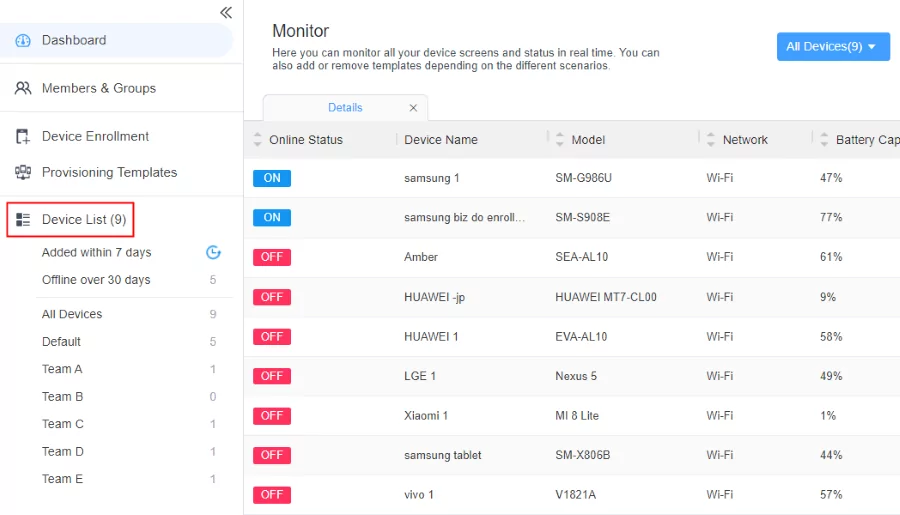Open device HUAWEI -jp
Viewport: 900px width, 515px height.
click(435, 297)
